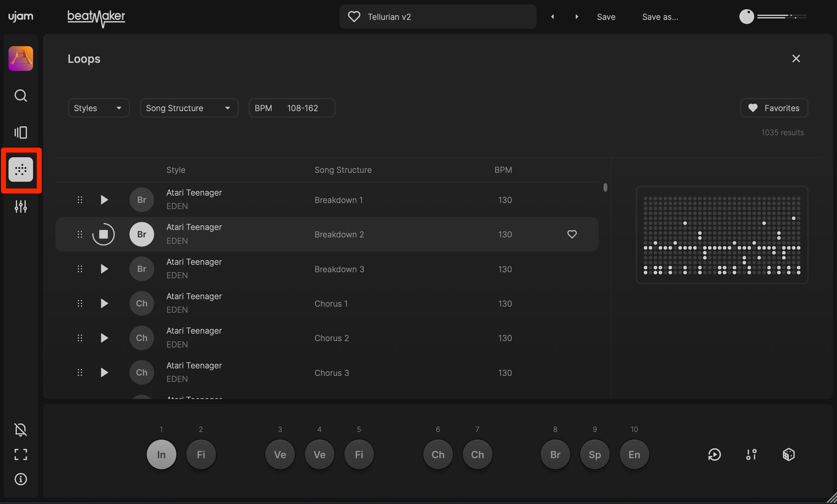This screenshot has height=504, width=837.
Task: Go to the previous preset arrow
Action: click(552, 17)
